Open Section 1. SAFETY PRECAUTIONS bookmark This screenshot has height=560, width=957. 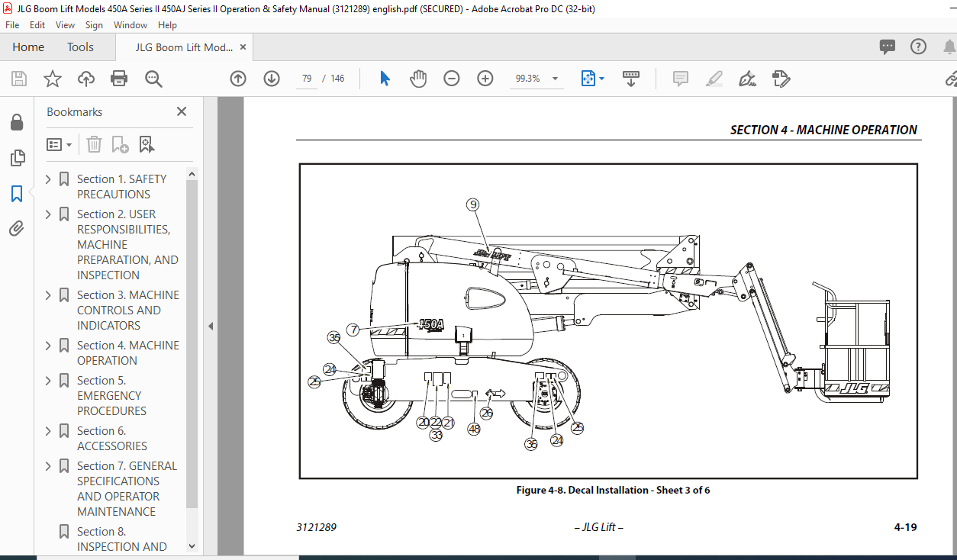pyautogui.click(x=121, y=187)
